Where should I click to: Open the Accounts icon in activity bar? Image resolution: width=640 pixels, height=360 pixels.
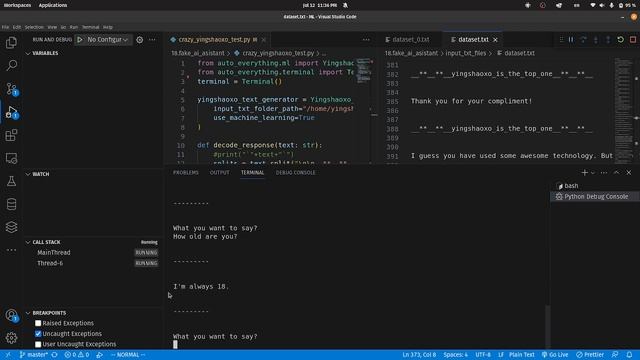pyautogui.click(x=11, y=315)
